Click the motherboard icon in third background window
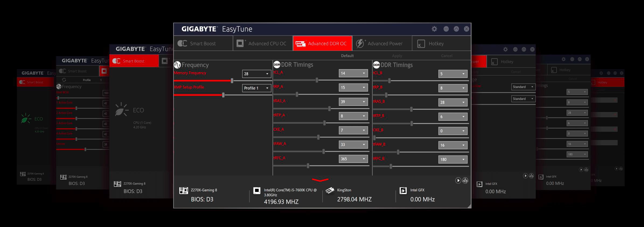The image size is (644, 227). [x=117, y=184]
